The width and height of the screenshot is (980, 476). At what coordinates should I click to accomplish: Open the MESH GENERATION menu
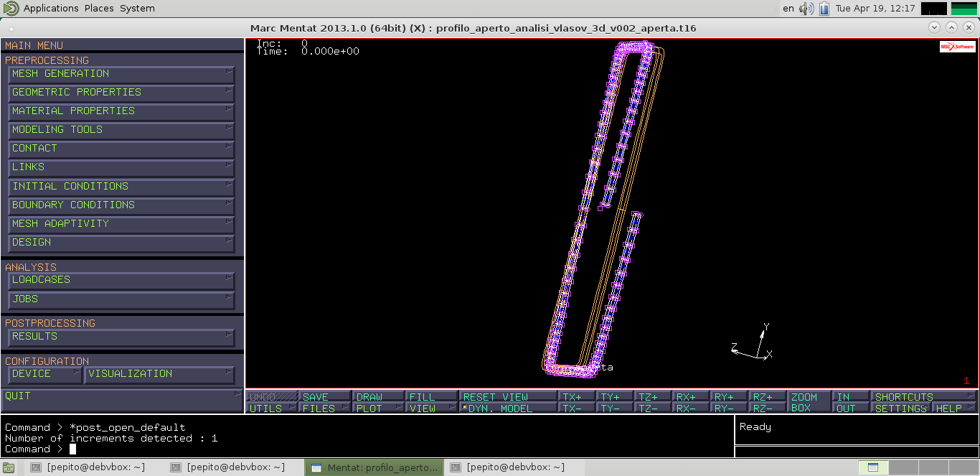(121, 74)
